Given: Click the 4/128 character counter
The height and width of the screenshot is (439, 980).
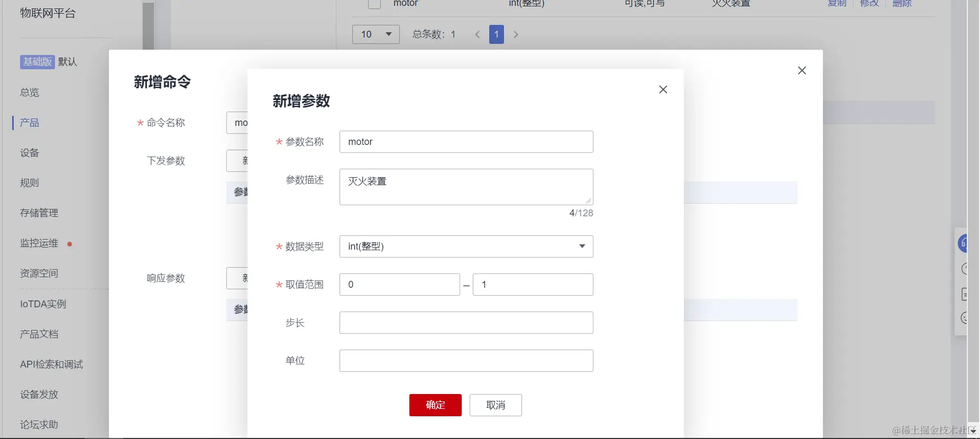Looking at the screenshot, I should pyautogui.click(x=581, y=213).
